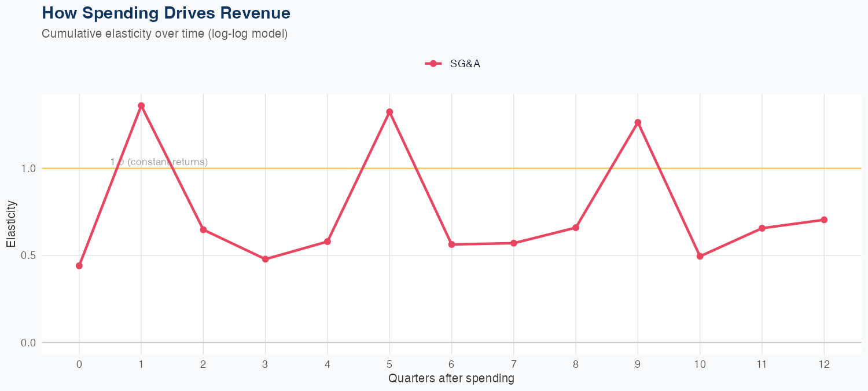Select the peak data point at quarter 1
The image size is (868, 391).
coord(141,106)
